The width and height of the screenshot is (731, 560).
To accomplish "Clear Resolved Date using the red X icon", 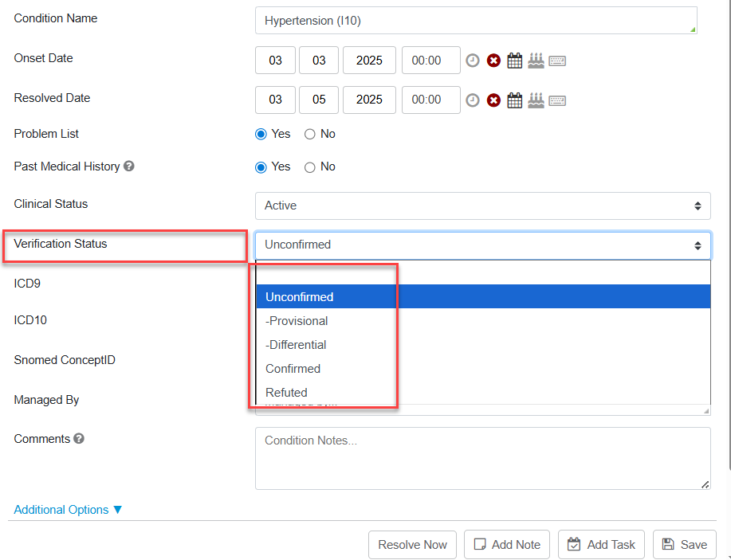I will tap(493, 100).
